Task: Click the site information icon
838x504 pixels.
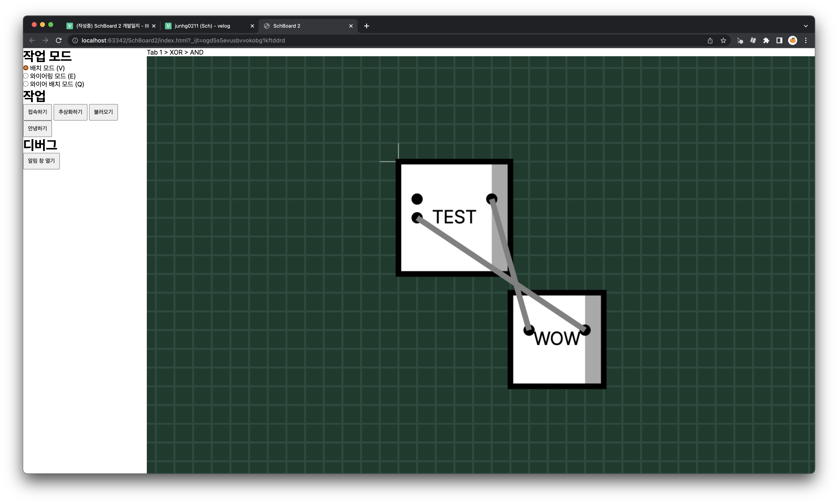Action: 75,40
